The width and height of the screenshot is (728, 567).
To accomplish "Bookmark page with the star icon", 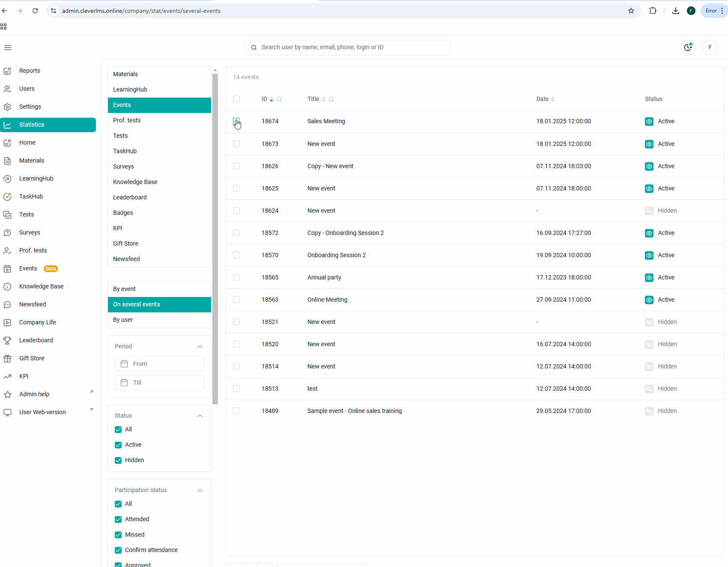I will coord(631,11).
